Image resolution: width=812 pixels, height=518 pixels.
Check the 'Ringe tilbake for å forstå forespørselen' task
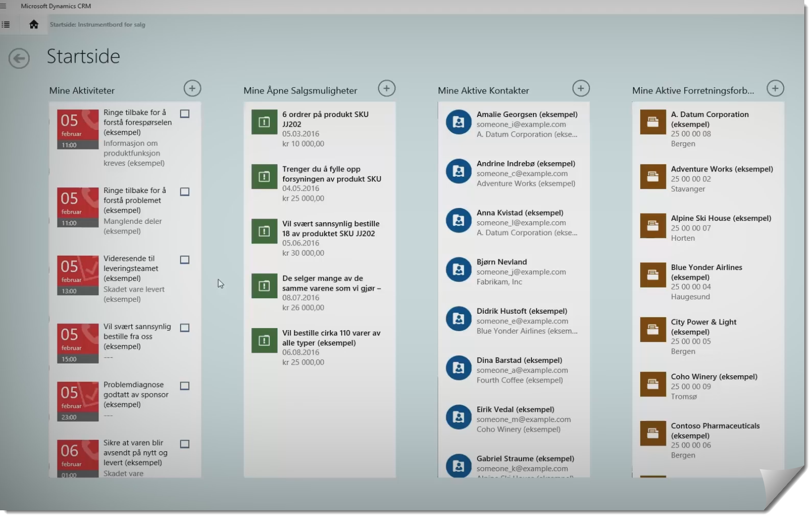tap(185, 113)
